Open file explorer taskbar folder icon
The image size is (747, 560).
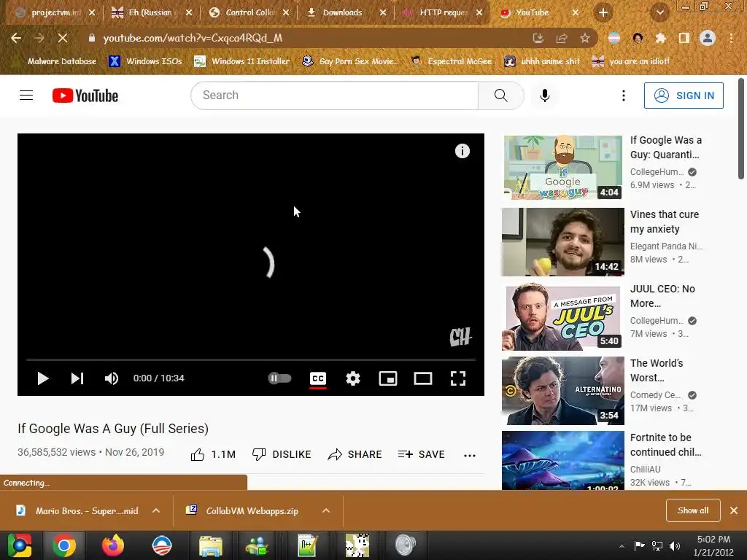pos(210,545)
